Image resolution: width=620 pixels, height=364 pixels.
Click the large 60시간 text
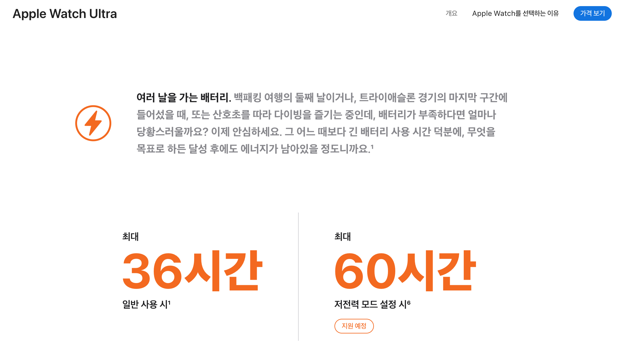tap(405, 271)
